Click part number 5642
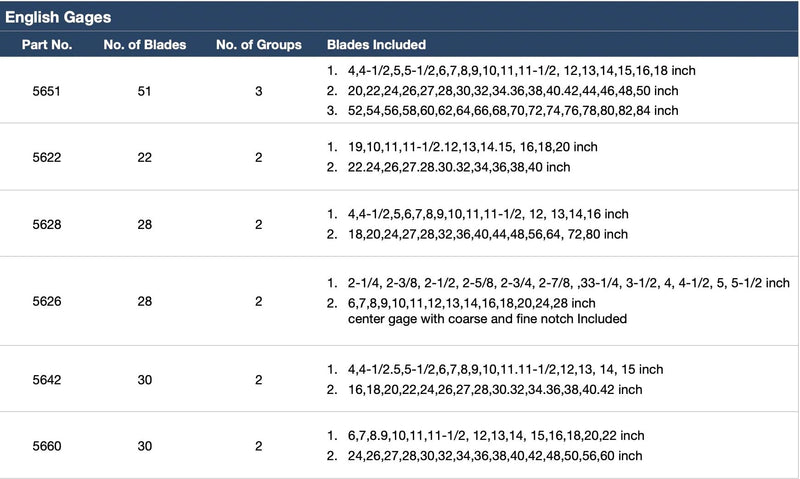 coord(46,380)
